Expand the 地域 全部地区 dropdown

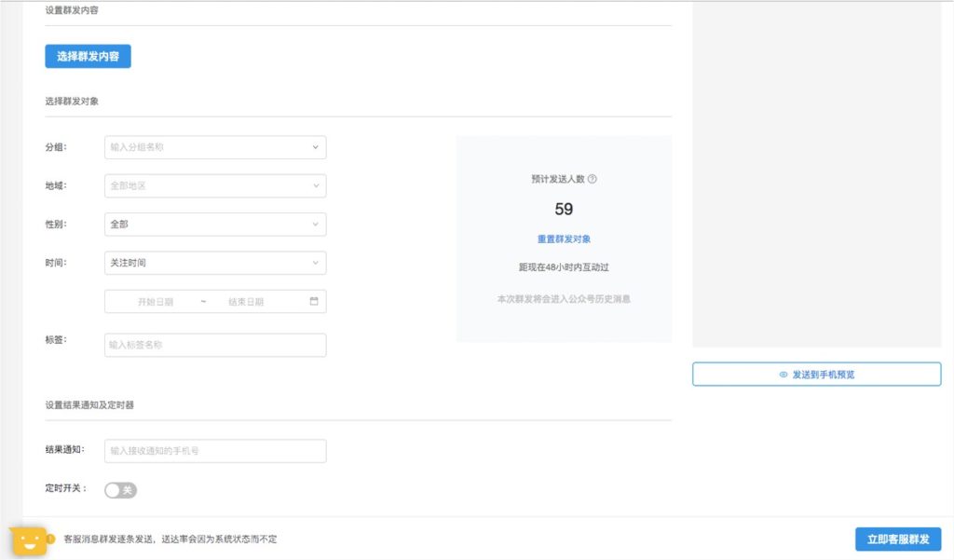click(215, 185)
